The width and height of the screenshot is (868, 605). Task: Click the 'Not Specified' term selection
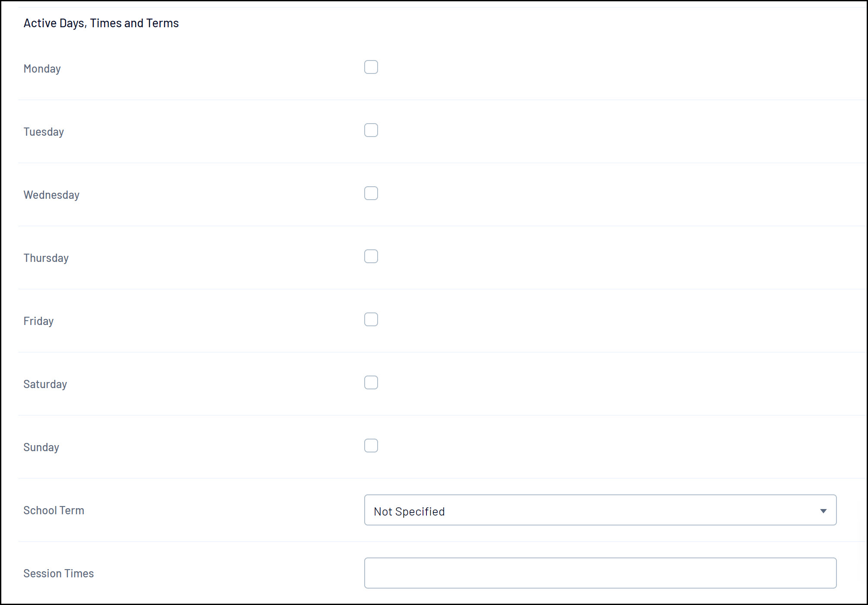click(409, 511)
